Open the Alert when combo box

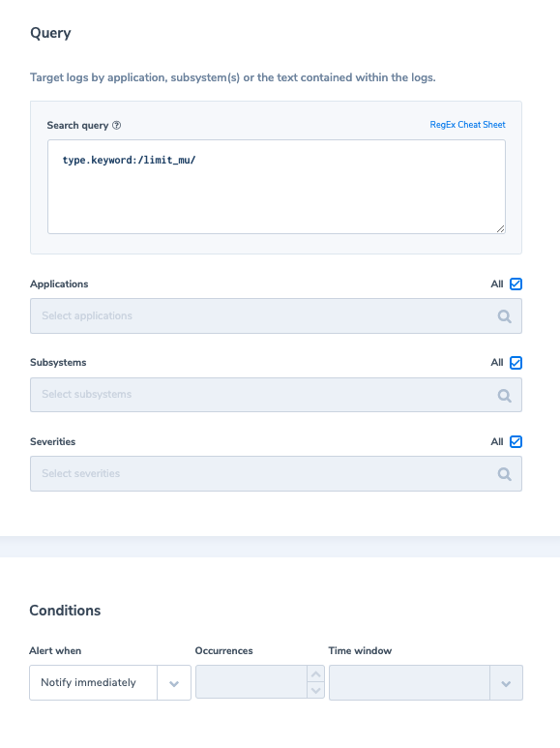(110, 683)
